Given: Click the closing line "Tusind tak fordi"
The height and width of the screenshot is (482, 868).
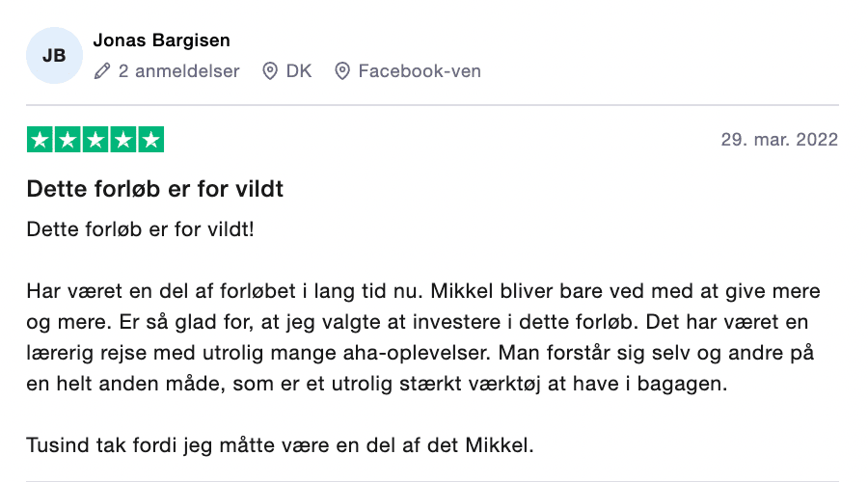Looking at the screenshot, I should 278,445.
